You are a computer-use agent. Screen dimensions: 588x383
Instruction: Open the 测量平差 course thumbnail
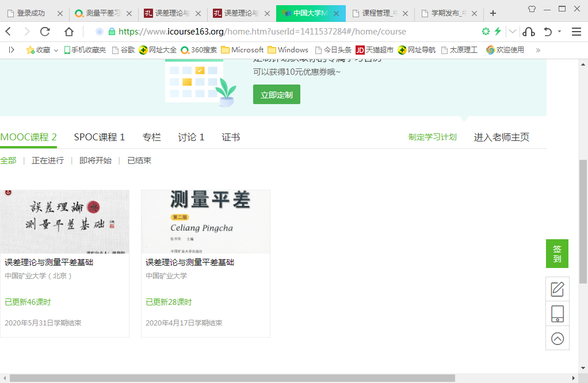[x=205, y=222]
